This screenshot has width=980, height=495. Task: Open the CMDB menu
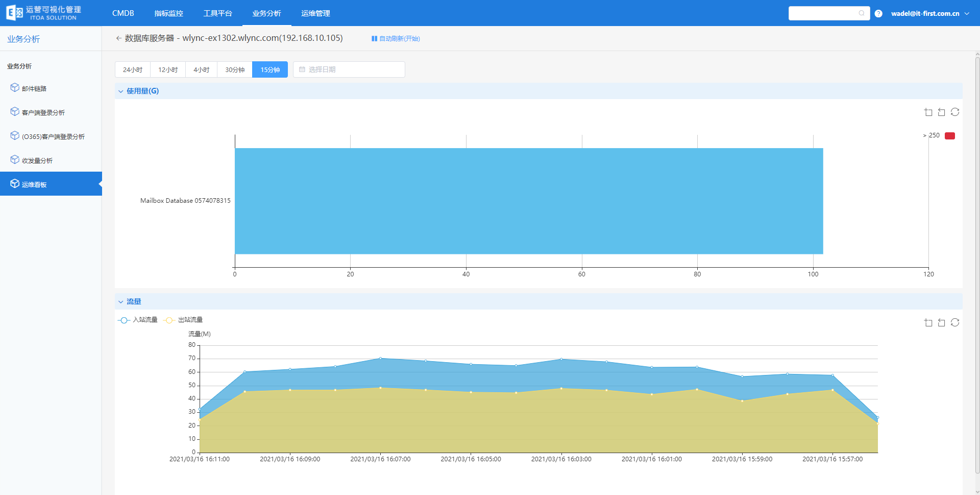click(x=123, y=13)
